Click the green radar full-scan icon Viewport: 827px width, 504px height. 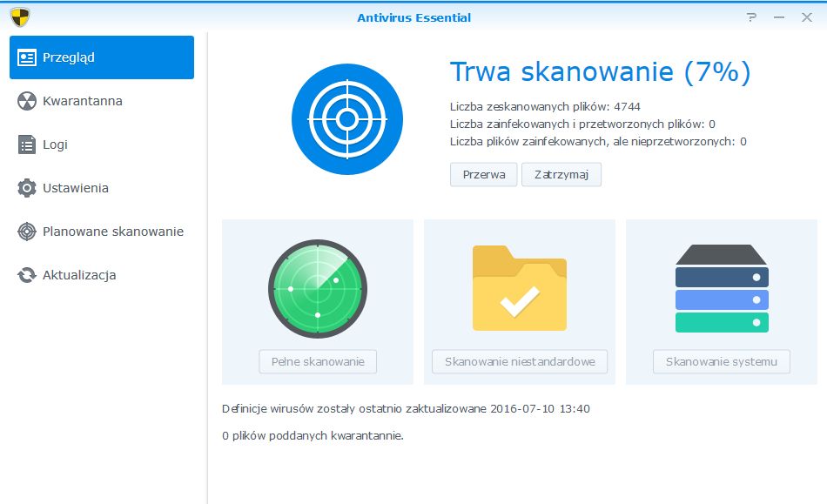pyautogui.click(x=318, y=289)
